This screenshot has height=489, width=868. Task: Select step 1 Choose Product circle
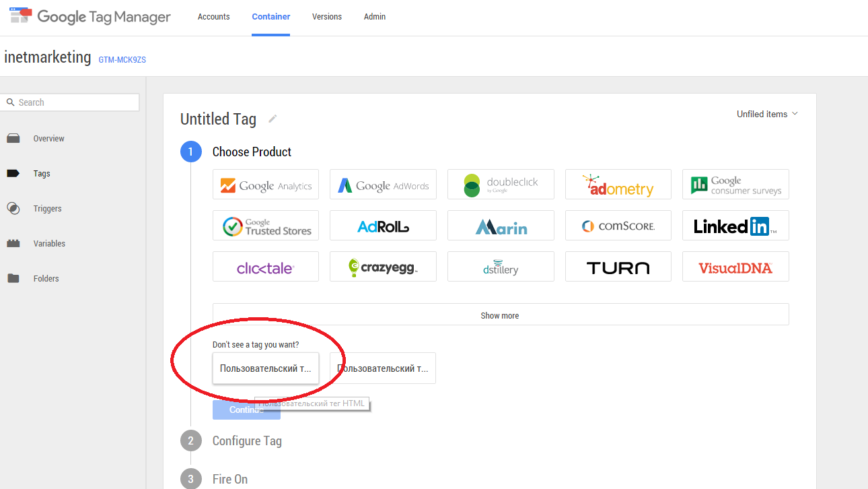191,152
